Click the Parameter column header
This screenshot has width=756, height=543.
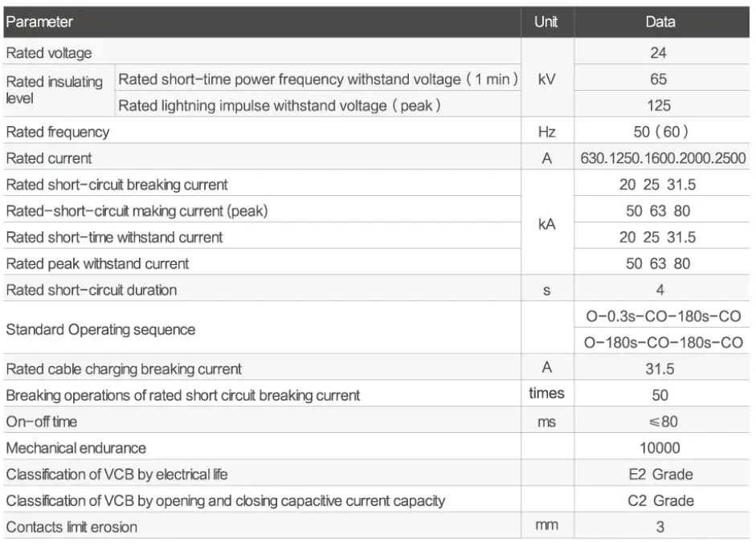tap(39, 22)
